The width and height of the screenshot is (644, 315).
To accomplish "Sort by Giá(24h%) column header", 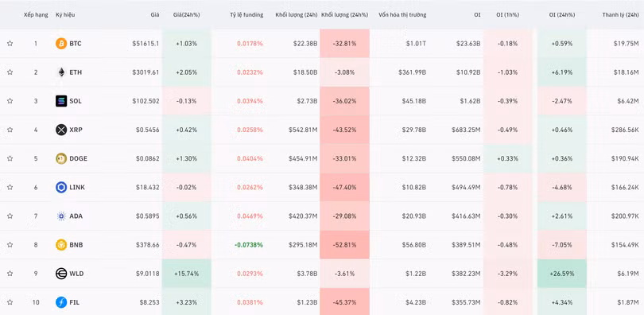I will tap(187, 15).
